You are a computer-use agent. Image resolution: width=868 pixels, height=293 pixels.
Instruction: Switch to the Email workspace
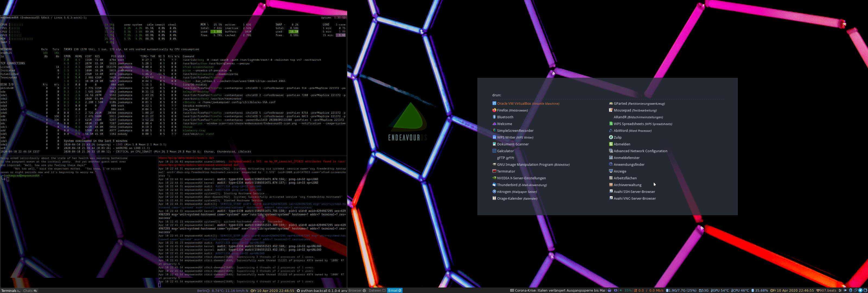pos(395,291)
